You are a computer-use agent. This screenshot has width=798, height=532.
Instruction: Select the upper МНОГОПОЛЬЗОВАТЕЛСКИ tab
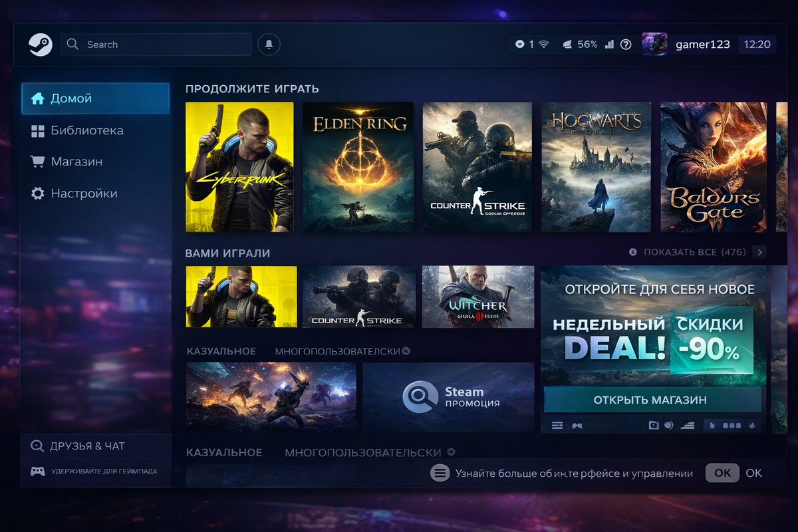338,351
